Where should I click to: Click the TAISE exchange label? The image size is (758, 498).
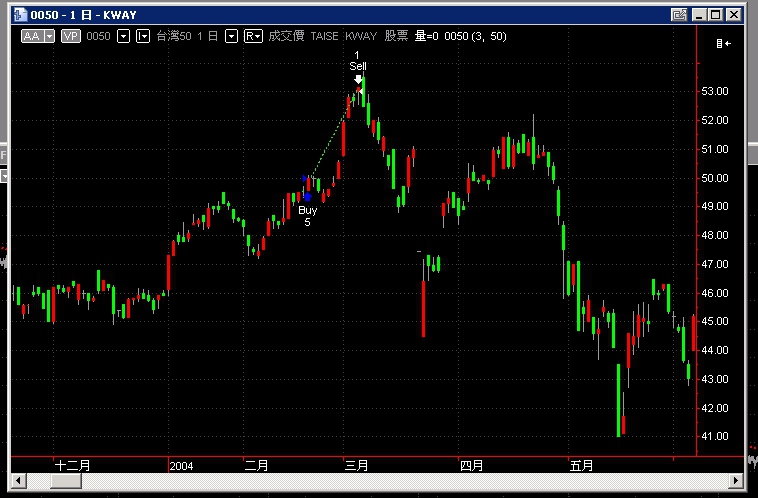(324, 36)
